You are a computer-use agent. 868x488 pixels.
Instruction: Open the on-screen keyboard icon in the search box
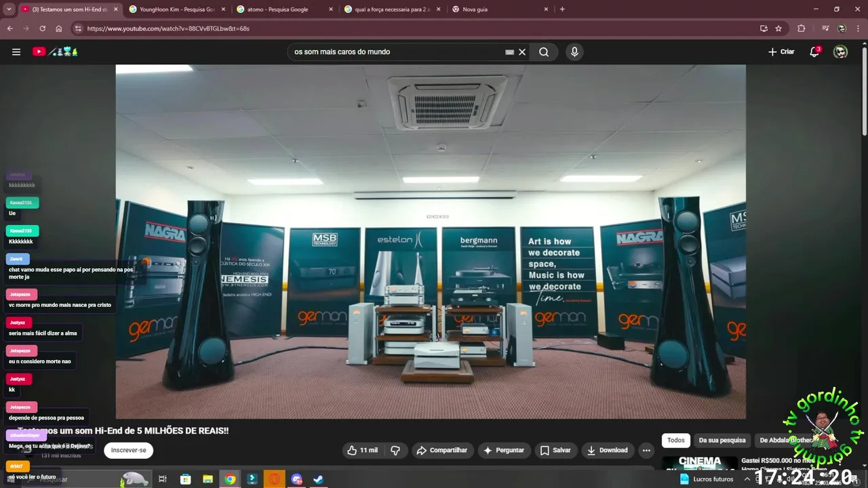pos(510,52)
